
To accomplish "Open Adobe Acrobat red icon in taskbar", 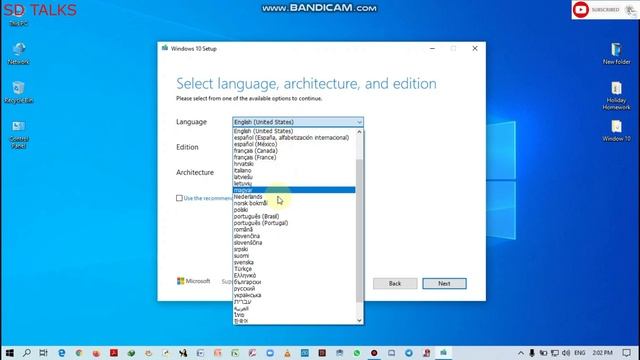I will [x=114, y=353].
